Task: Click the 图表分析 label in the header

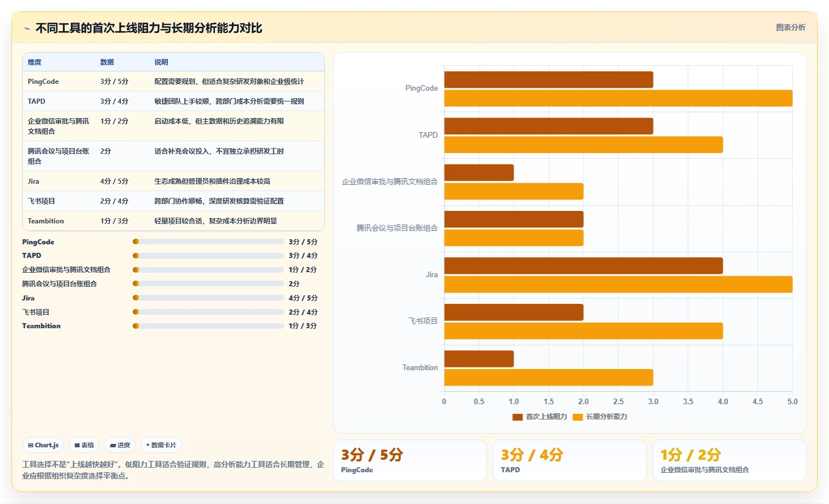Action: coord(790,27)
